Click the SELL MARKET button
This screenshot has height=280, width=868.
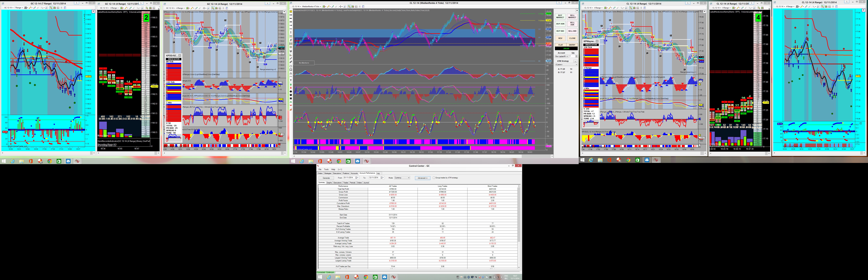tap(572, 17)
